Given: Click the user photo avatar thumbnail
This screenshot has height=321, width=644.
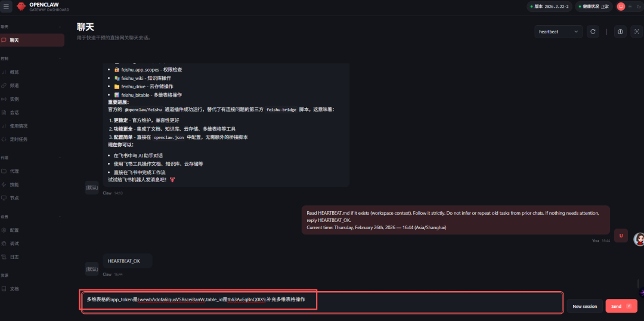Looking at the screenshot, I should [x=639, y=239].
